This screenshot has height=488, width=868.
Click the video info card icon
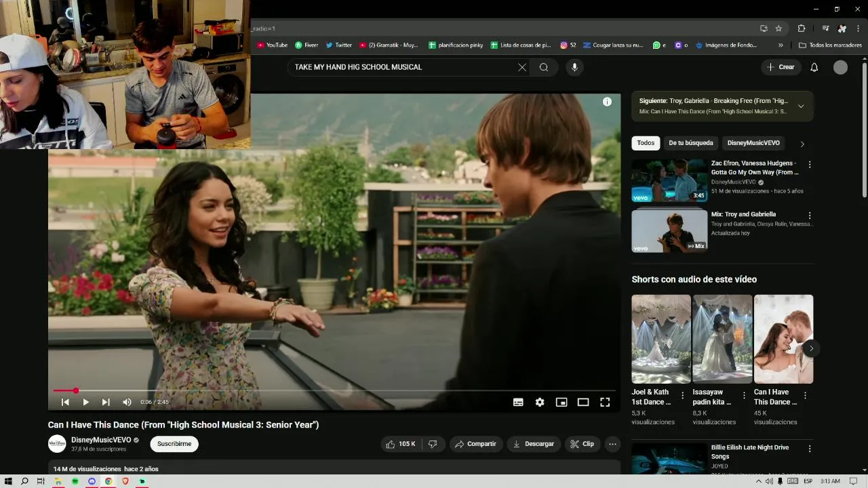click(607, 102)
